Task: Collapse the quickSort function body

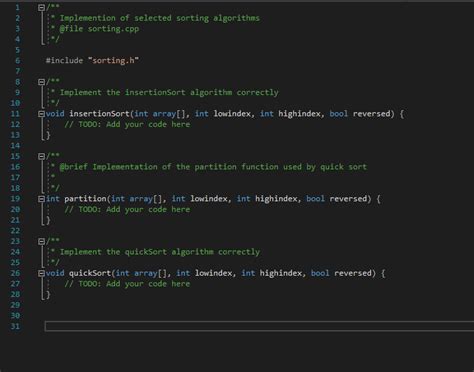Action: pyautogui.click(x=41, y=273)
